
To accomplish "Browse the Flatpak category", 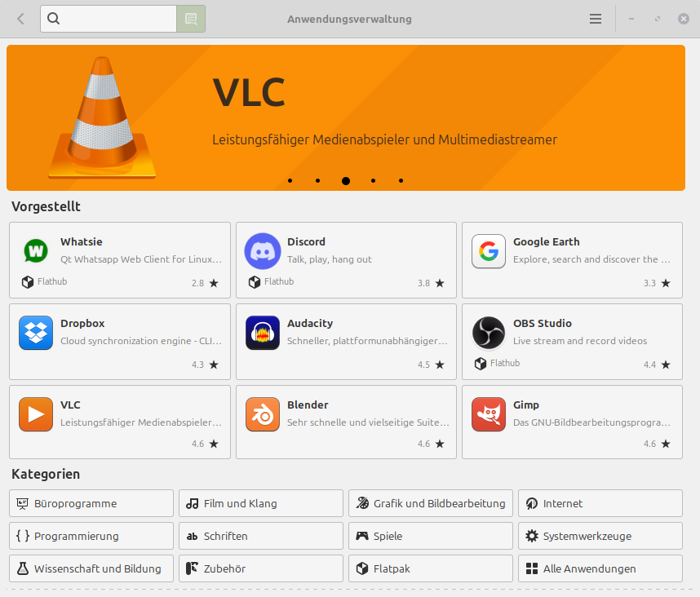I will pos(430,568).
